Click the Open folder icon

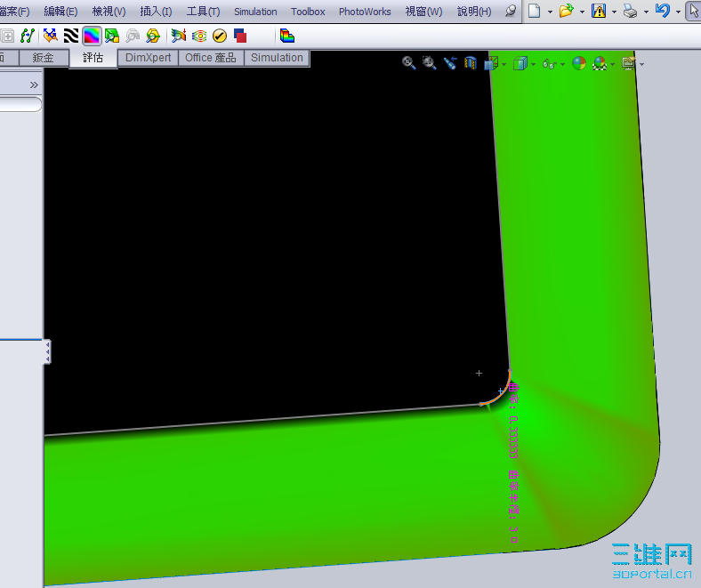pos(566,11)
